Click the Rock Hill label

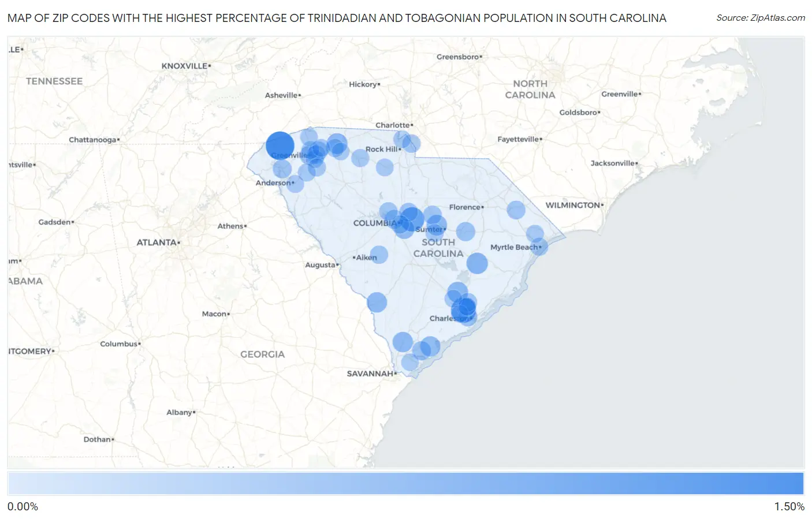382,149
